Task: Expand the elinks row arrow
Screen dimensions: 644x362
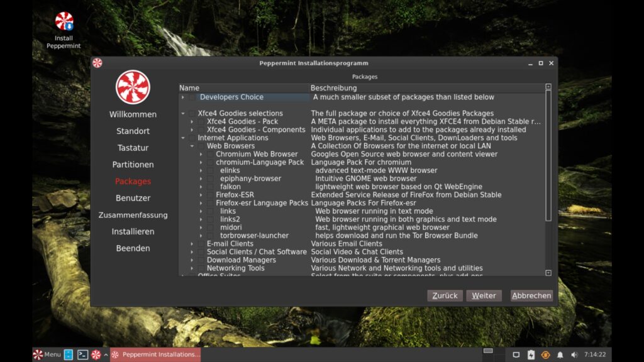Action: 201,170
